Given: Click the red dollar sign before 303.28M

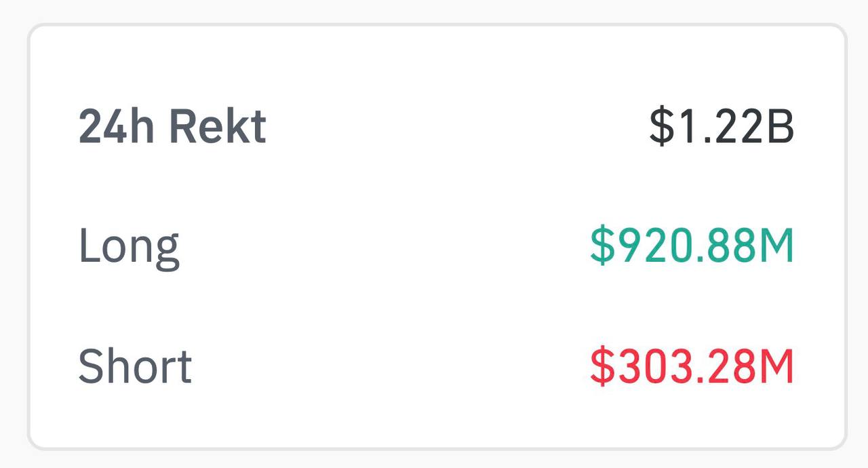Looking at the screenshot, I should (601, 366).
